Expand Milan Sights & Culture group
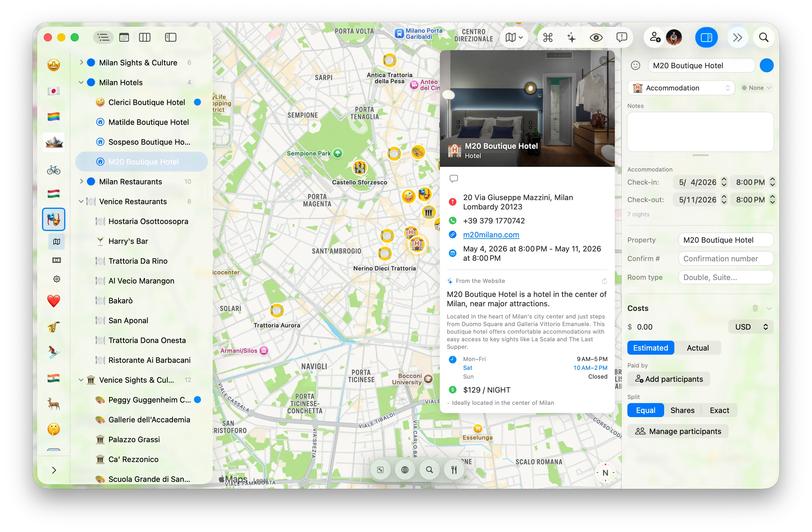The image size is (812, 532). pyautogui.click(x=81, y=62)
